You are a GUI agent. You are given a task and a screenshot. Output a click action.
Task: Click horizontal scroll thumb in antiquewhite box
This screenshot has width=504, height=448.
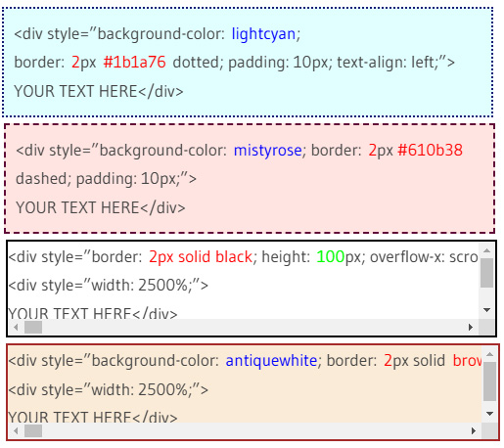[x=33, y=430]
